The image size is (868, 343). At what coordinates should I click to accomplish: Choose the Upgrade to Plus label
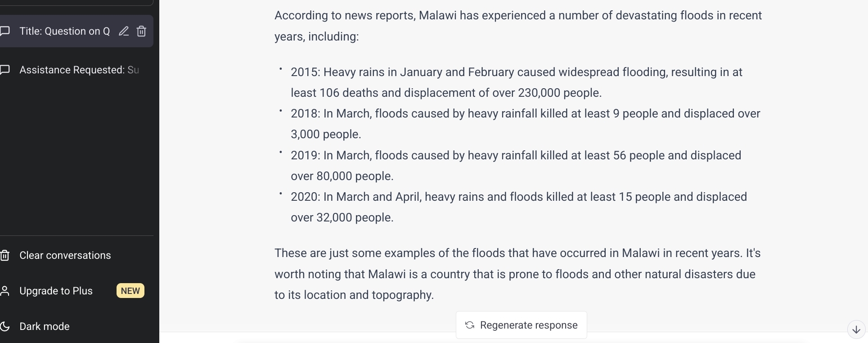56,291
